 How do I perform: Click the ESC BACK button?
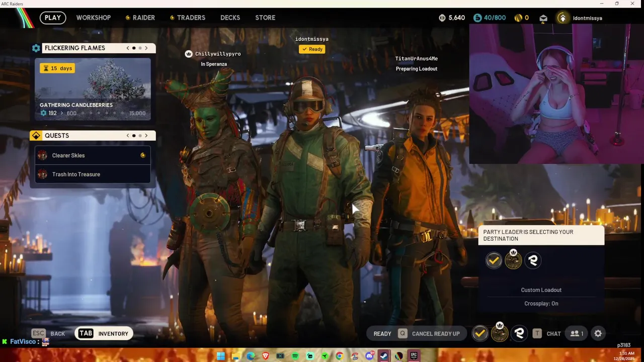tap(48, 333)
